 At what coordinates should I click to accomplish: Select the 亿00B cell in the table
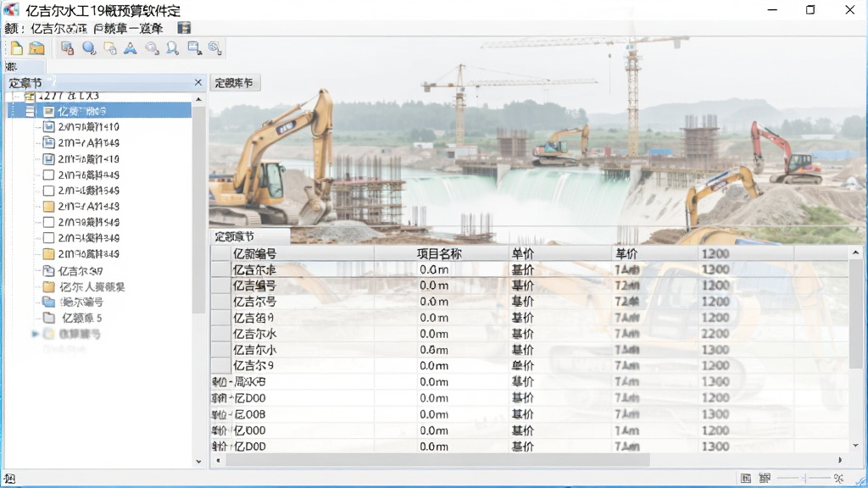250,414
